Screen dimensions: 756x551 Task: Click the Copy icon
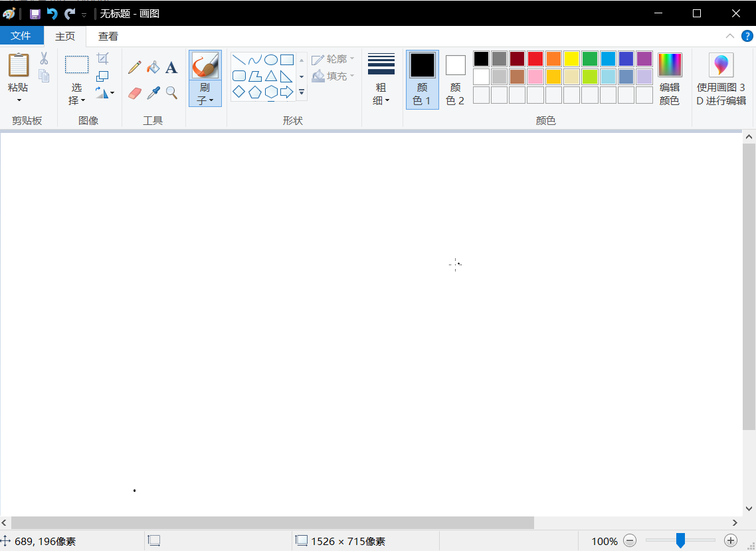[x=44, y=76]
